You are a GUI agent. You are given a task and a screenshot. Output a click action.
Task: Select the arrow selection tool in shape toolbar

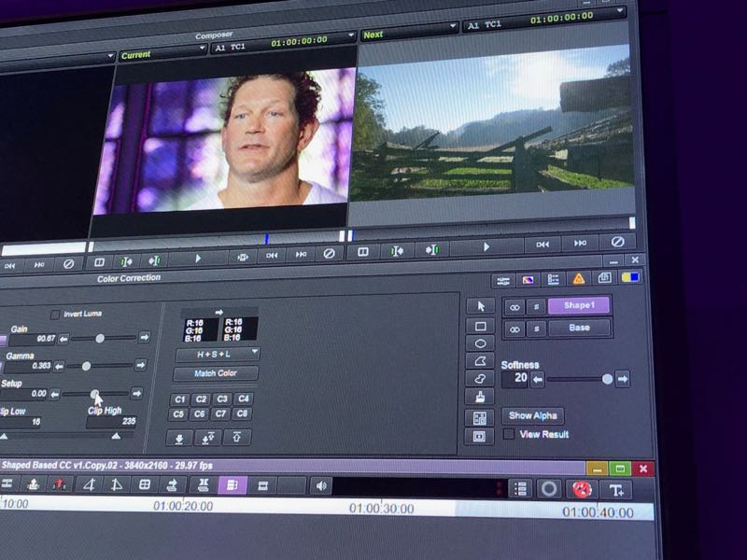480,308
